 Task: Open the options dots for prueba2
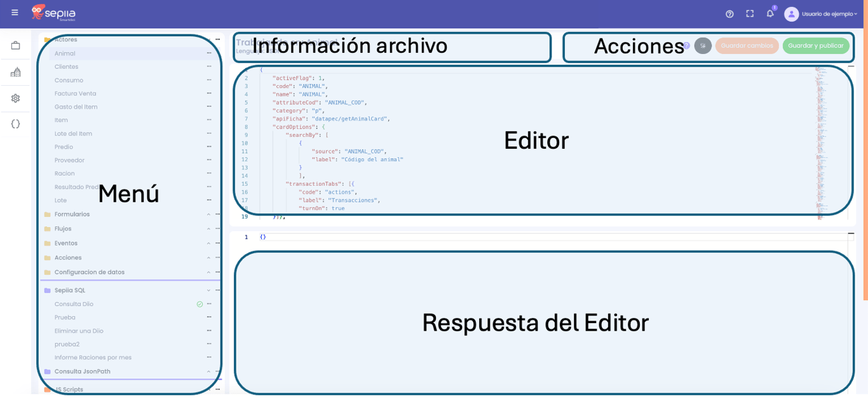pyautogui.click(x=209, y=344)
